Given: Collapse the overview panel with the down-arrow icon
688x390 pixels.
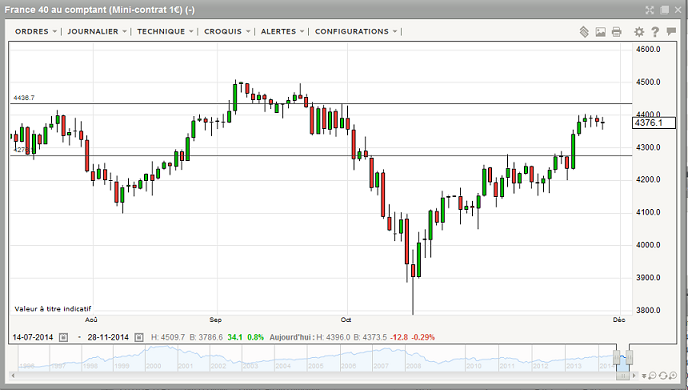Looking at the screenshot, I should (x=644, y=376).
